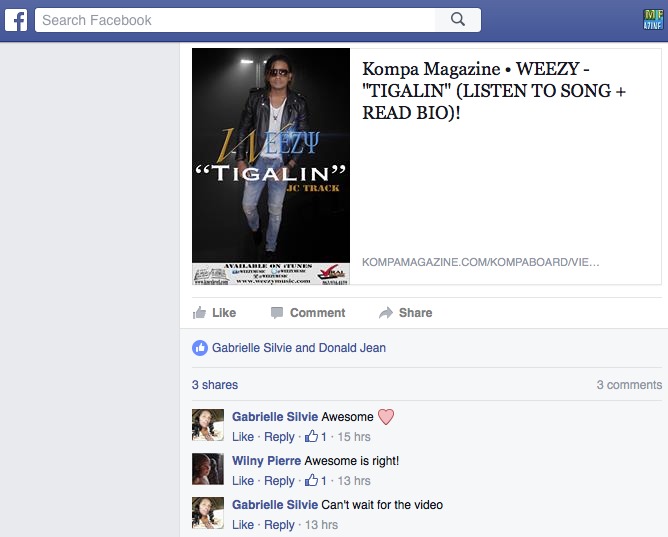Open the profile avatar at top right
Screen dimensions: 668x537
[653, 20]
